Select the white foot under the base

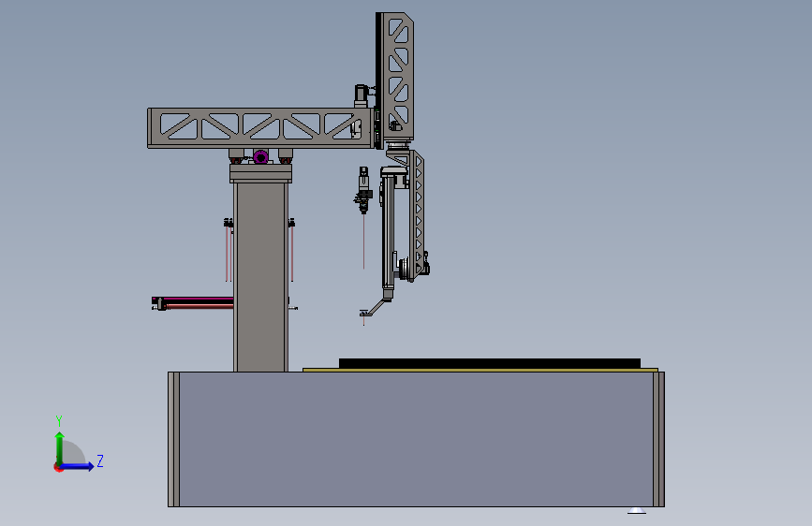pos(637,511)
